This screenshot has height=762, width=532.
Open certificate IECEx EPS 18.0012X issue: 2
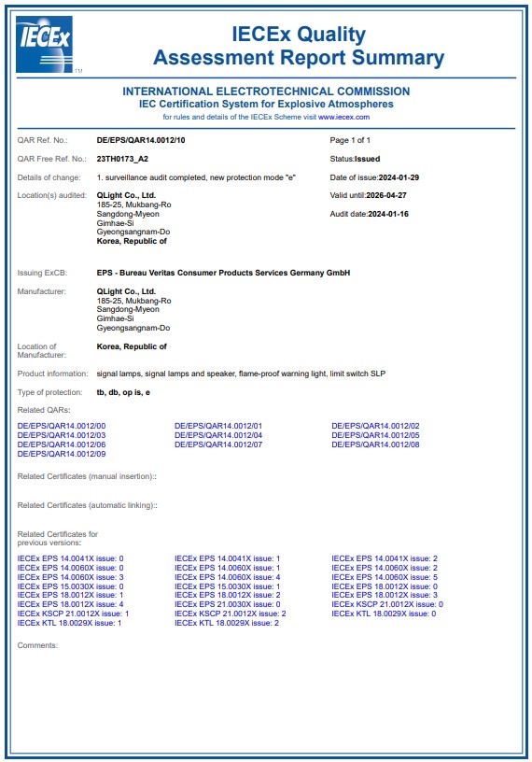(x=228, y=596)
